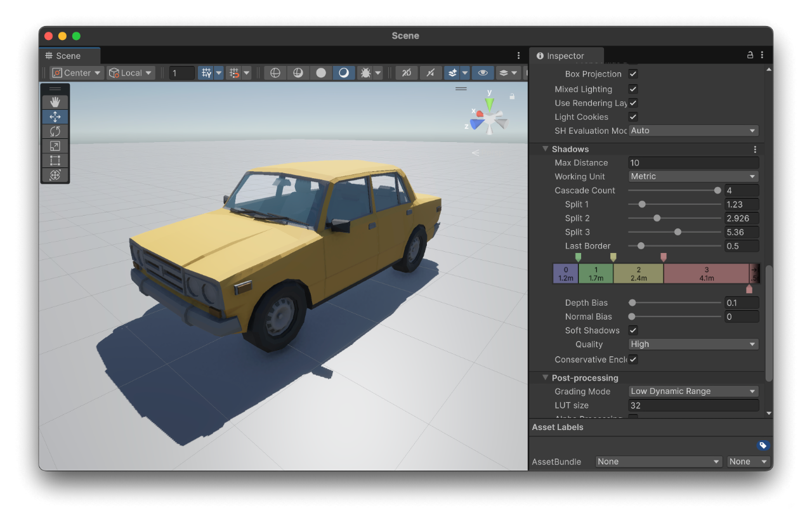Select cascade 1 segment labeled 1.7m

pos(596,274)
